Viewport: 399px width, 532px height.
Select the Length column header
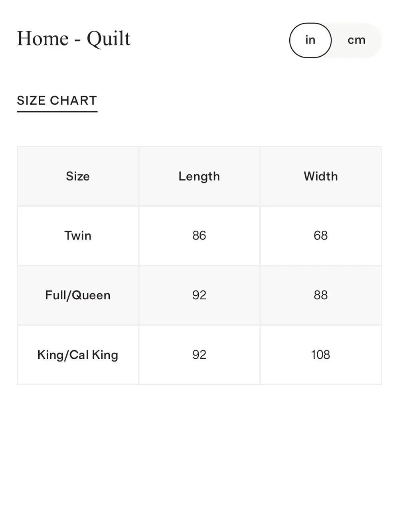[x=199, y=176]
